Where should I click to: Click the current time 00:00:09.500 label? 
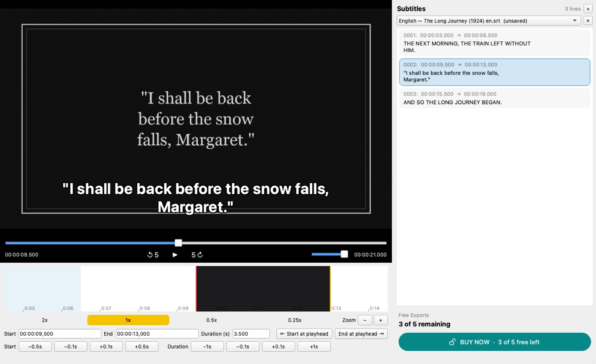[x=22, y=255]
